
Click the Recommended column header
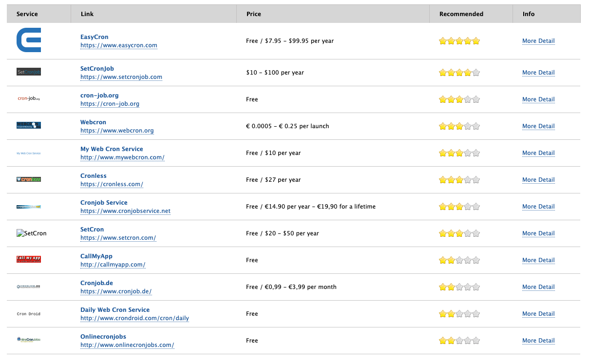click(471, 14)
